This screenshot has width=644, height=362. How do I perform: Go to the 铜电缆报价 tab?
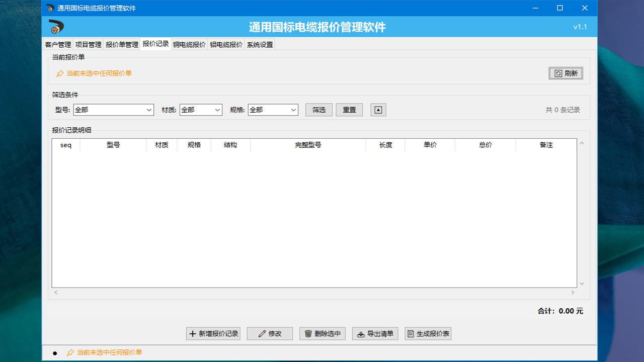189,44
